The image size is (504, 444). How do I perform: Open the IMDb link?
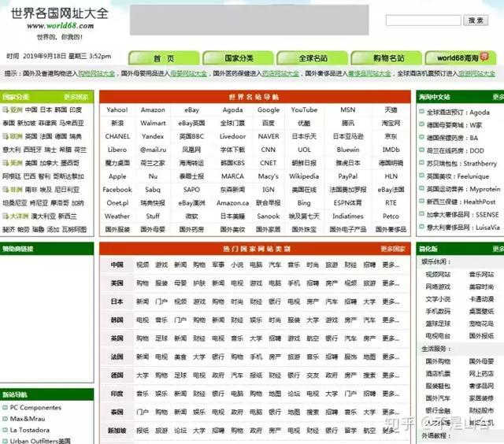391,150
